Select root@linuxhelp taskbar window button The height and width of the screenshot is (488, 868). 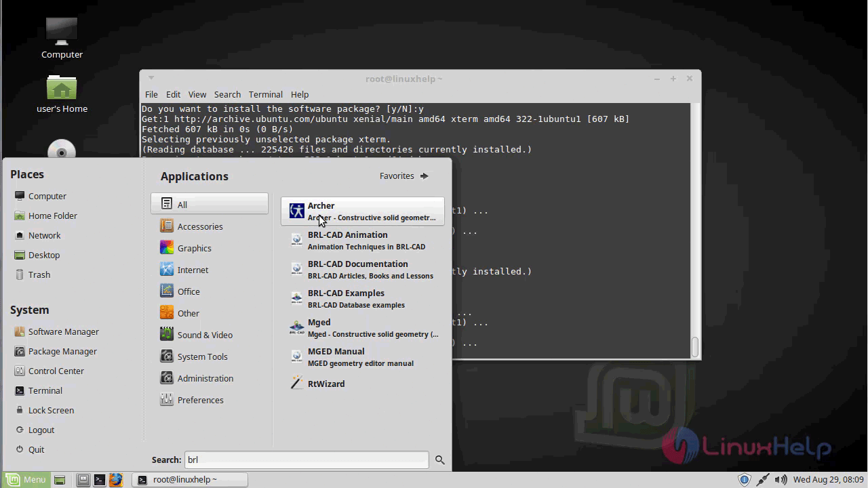191,480
